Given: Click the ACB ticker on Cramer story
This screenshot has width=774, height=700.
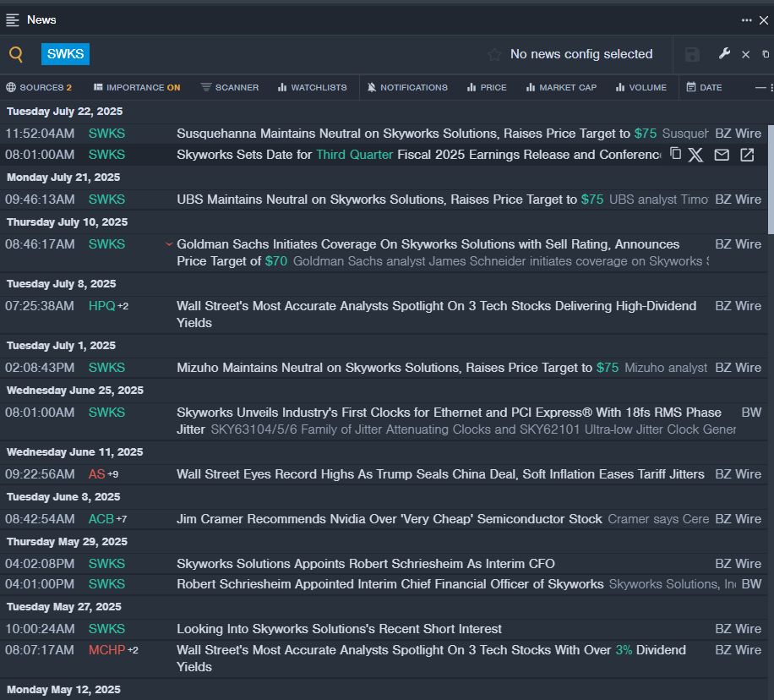Looking at the screenshot, I should [101, 519].
